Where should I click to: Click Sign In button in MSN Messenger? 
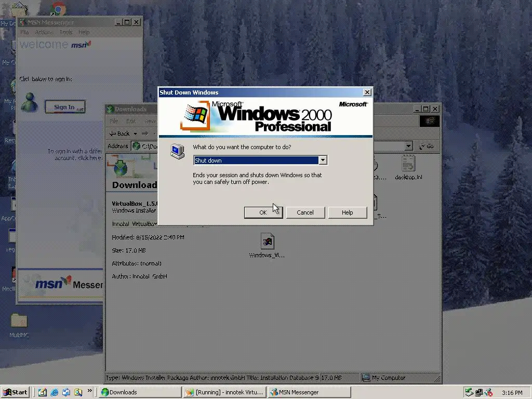tap(65, 107)
